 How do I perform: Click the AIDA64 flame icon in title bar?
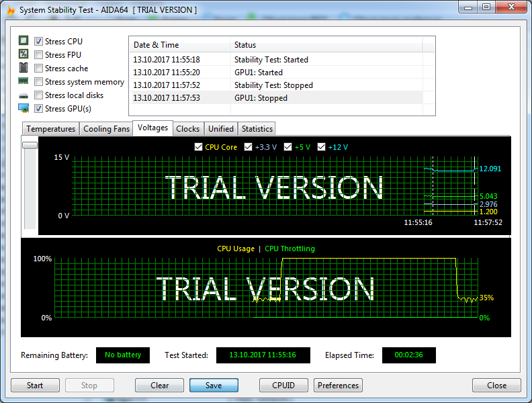click(x=11, y=10)
